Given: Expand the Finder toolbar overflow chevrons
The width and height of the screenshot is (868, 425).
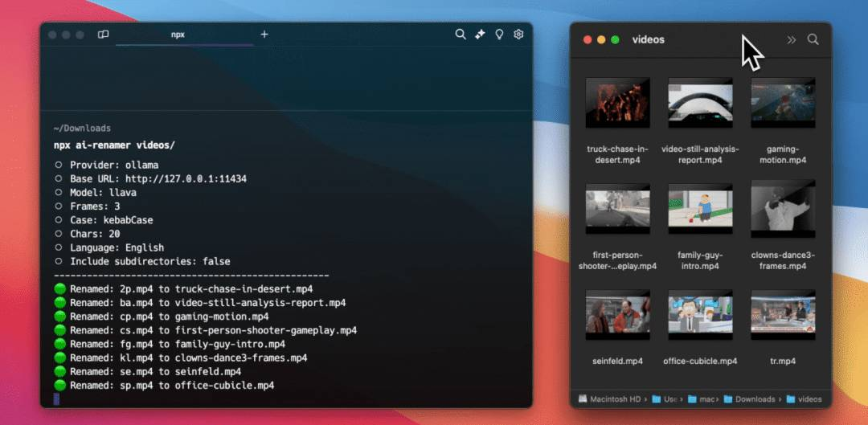Looking at the screenshot, I should pyautogui.click(x=792, y=40).
